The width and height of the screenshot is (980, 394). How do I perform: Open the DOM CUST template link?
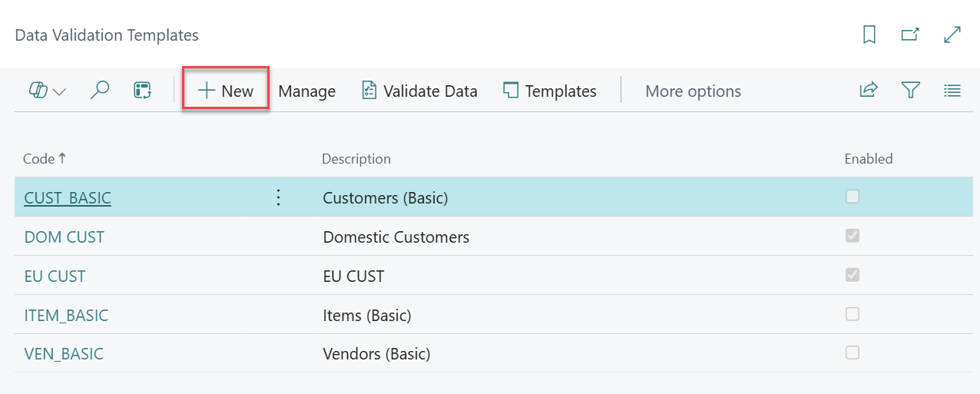pos(65,237)
